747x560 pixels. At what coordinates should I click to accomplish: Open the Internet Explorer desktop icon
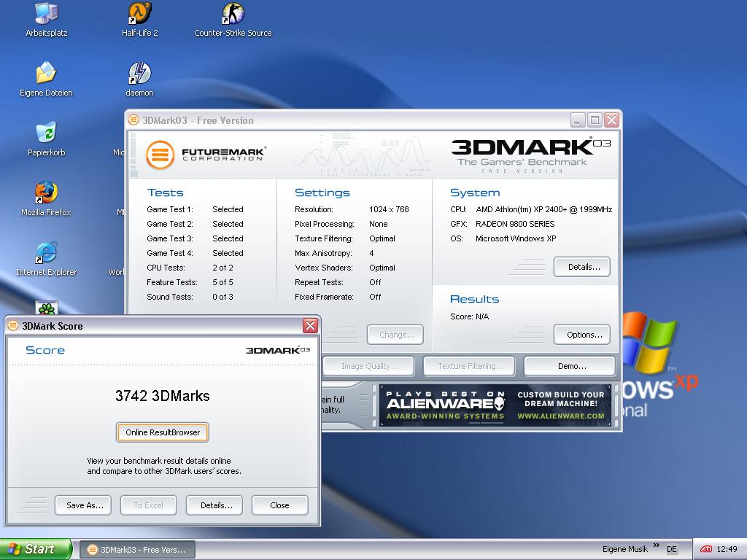tap(46, 258)
